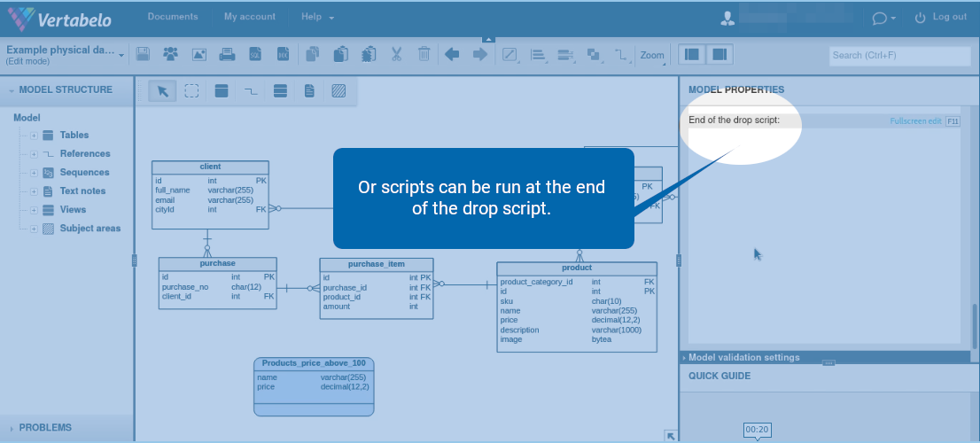
Task: Collapse the Model Structure panel
Action: (12, 90)
